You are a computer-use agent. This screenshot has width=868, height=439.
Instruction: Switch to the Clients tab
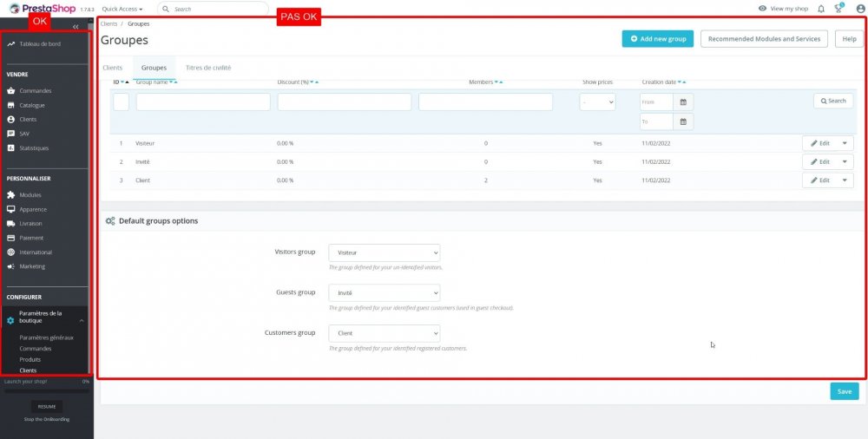[113, 68]
